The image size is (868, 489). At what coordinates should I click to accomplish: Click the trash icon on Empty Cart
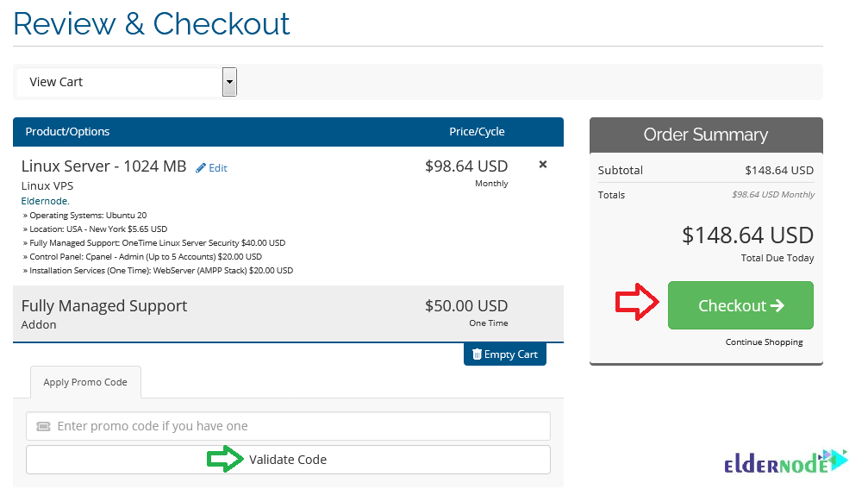[477, 354]
